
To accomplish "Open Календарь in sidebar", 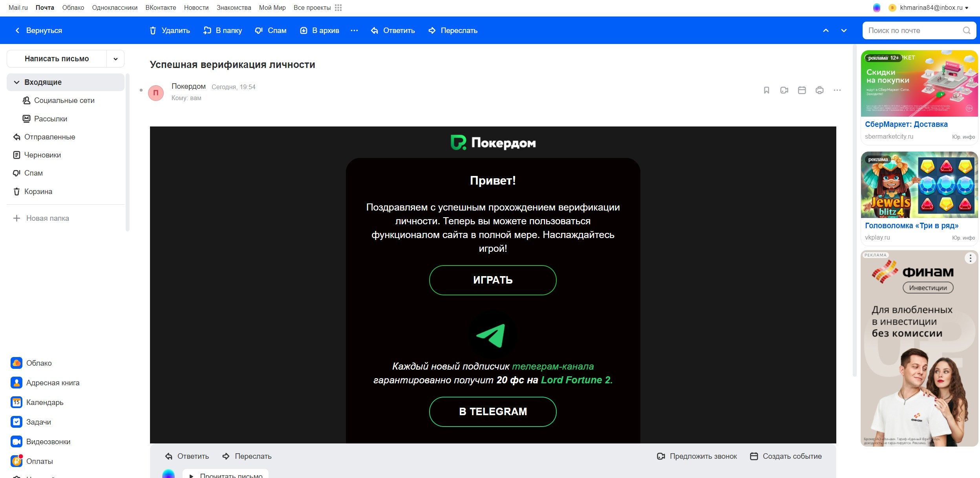I will [37, 402].
